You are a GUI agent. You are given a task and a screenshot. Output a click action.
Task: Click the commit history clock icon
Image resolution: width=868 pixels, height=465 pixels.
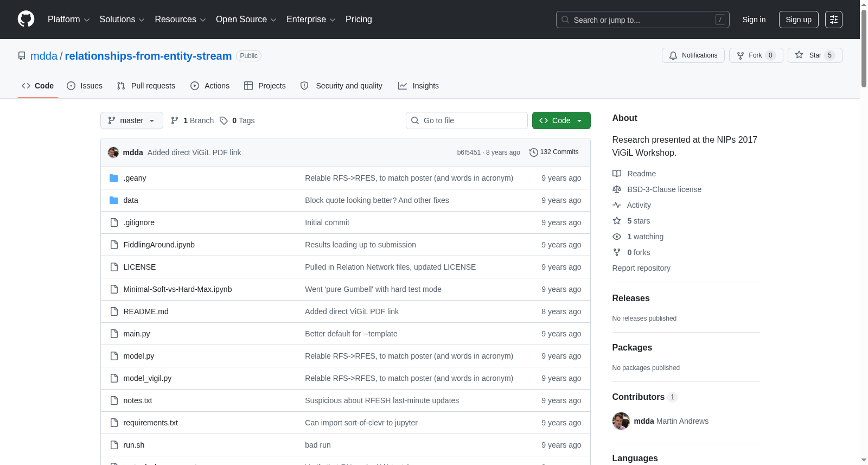pos(534,152)
